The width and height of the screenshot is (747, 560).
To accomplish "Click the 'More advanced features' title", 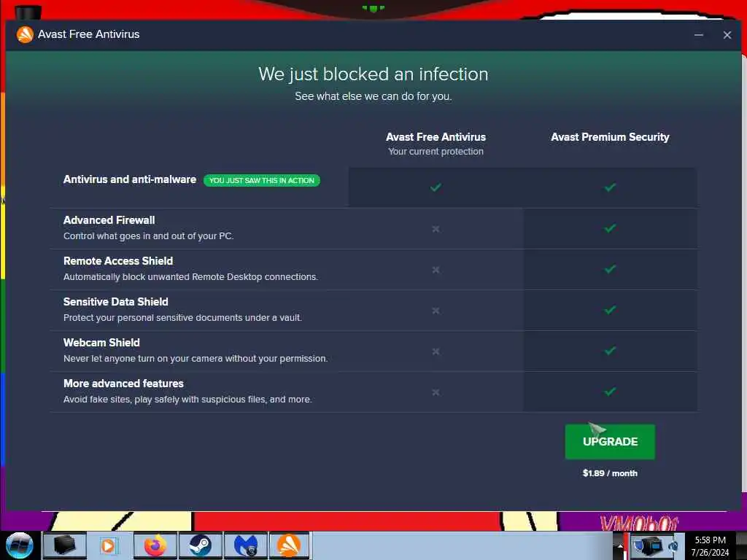I will coord(123,384).
